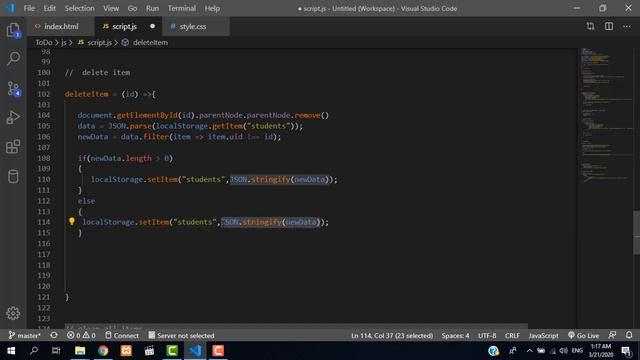Open errors and warnings problems indicator
This screenshot has width=640, height=360.
(x=81, y=336)
